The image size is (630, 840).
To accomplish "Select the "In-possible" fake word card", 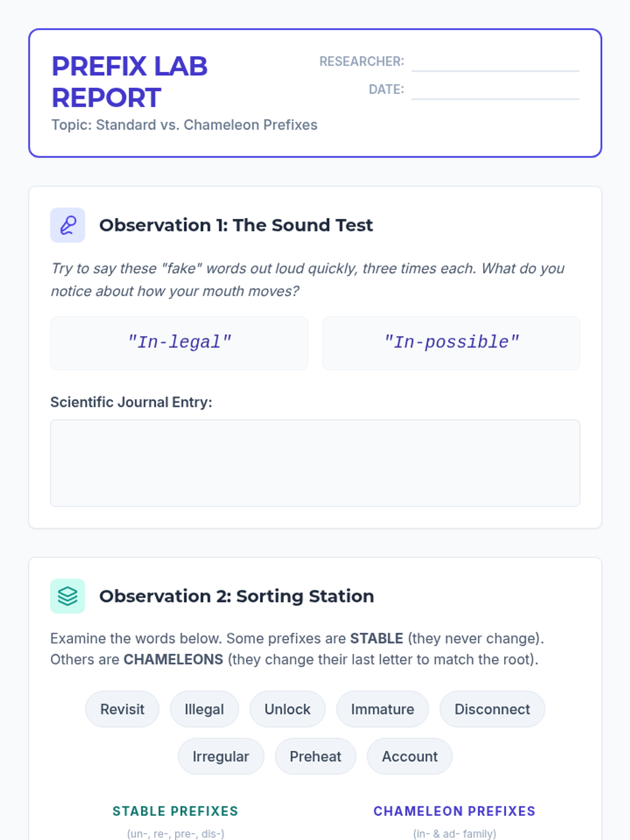I will 451,343.
